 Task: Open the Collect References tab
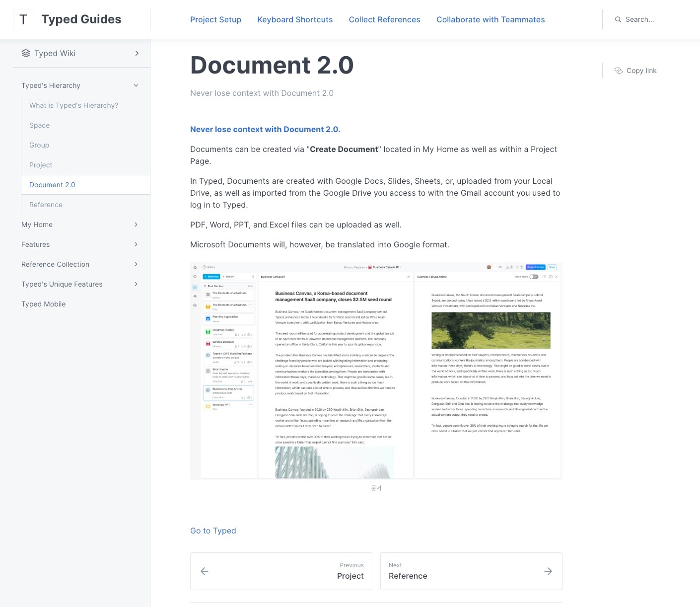tap(384, 19)
